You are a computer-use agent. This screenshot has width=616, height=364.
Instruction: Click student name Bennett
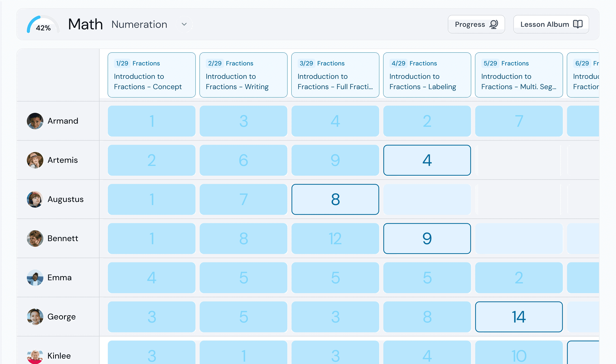point(63,238)
